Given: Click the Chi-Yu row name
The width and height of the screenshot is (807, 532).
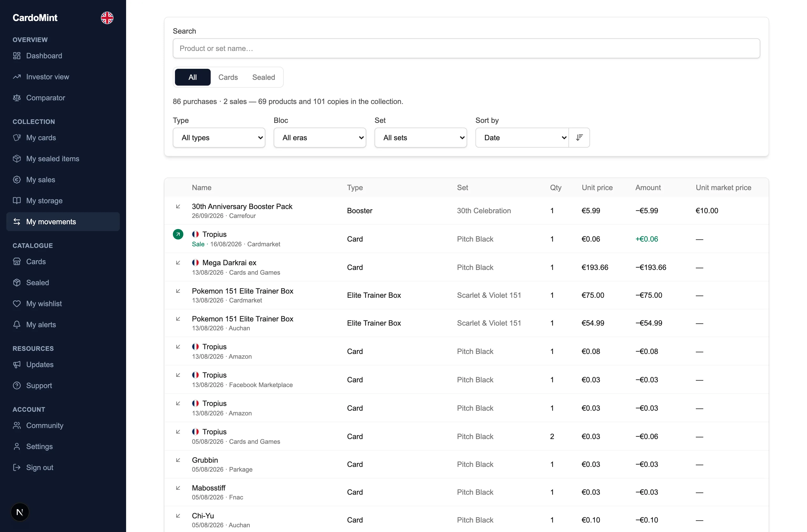Looking at the screenshot, I should point(203,516).
